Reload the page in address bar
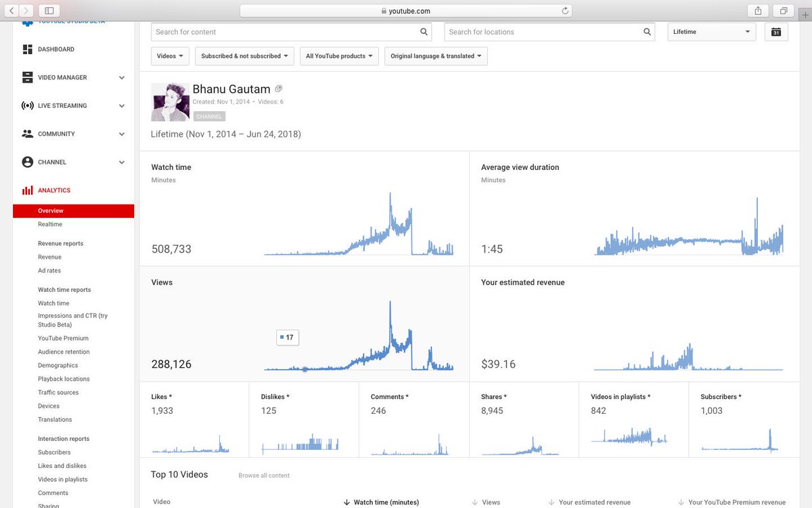 [x=565, y=11]
